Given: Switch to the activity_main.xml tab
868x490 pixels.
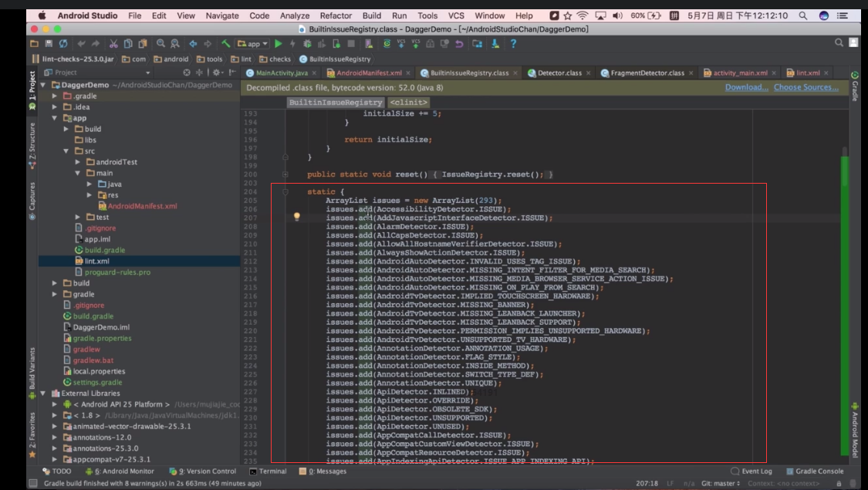Looking at the screenshot, I should point(740,73).
